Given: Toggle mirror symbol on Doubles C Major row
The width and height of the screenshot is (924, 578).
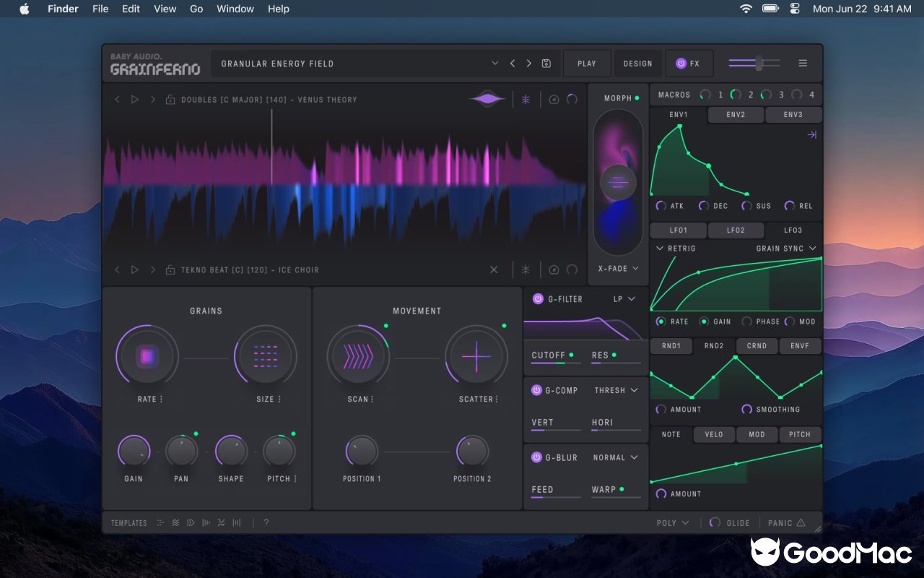Looking at the screenshot, I should click(526, 100).
